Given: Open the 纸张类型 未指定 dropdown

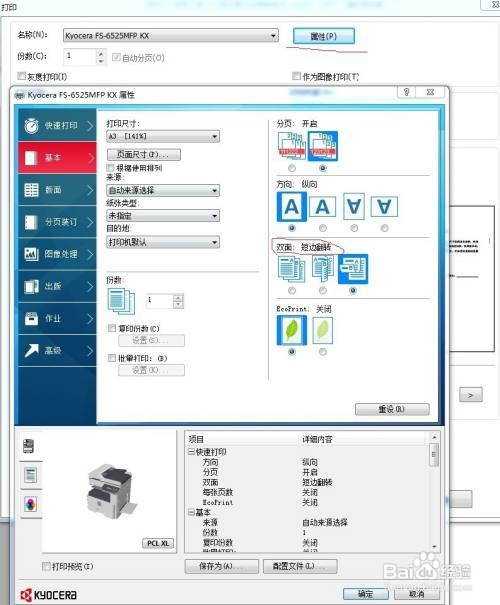Looking at the screenshot, I should pos(163,216).
